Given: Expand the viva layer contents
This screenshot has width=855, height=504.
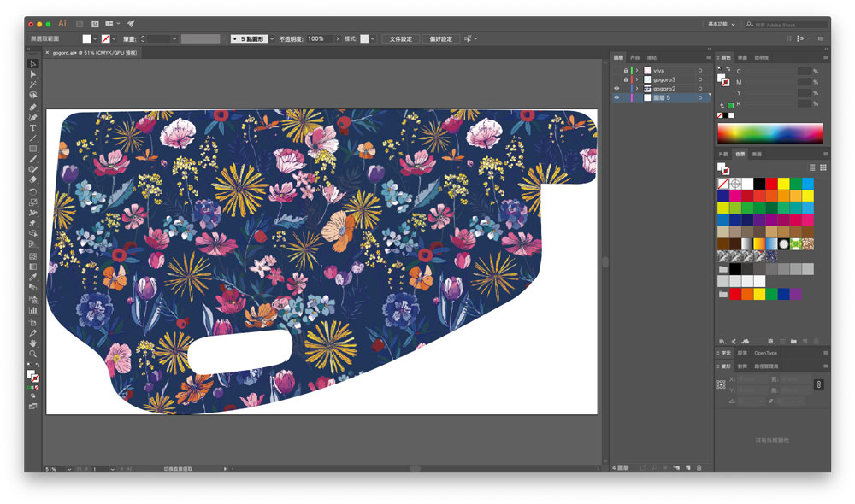Looking at the screenshot, I should [x=637, y=70].
